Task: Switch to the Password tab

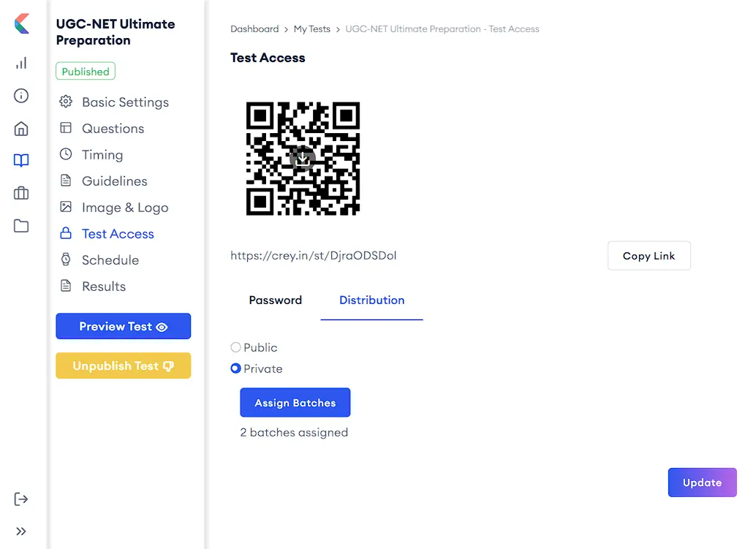Action: [275, 300]
